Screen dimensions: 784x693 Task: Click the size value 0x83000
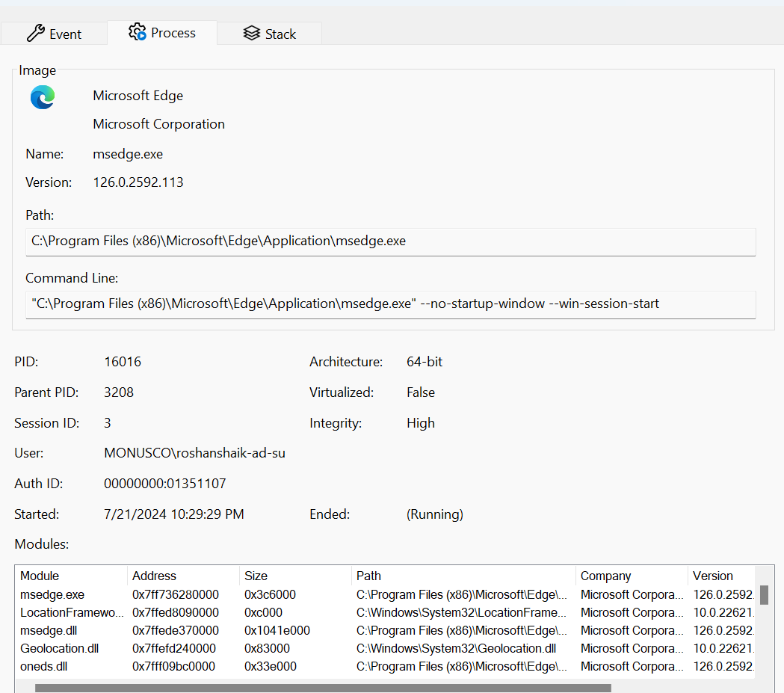(x=267, y=648)
